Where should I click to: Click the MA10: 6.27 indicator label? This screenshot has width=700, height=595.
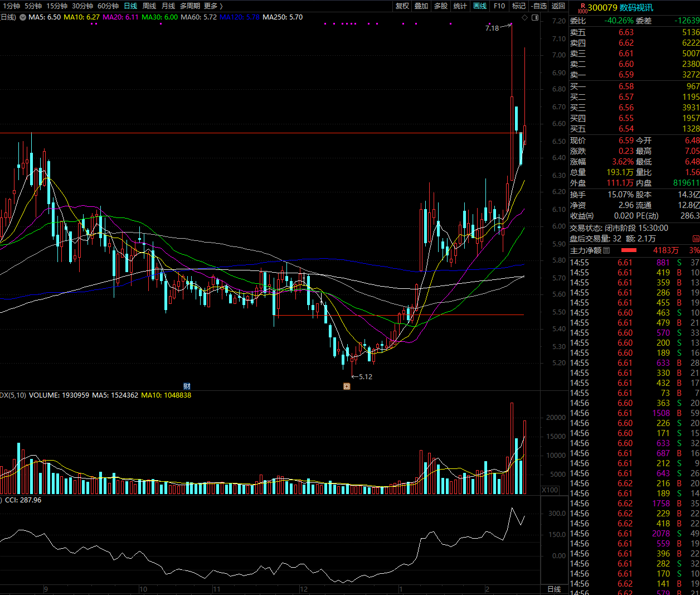81,17
